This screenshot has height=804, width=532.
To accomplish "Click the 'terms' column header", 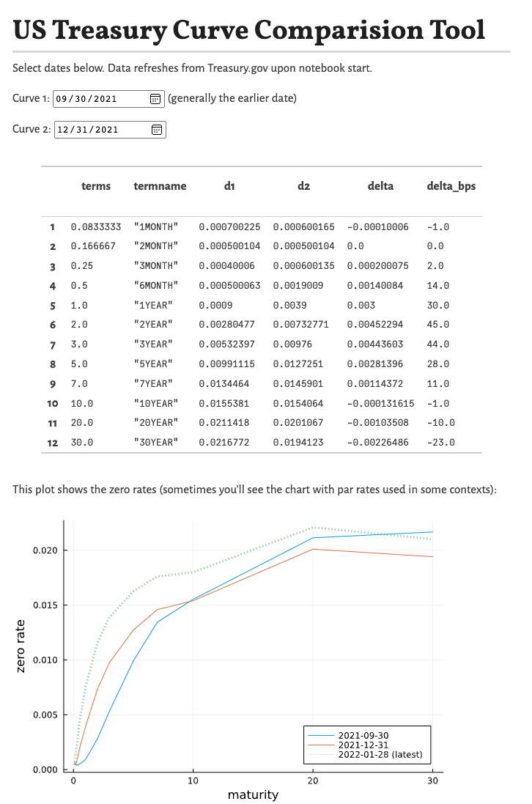I will (96, 186).
